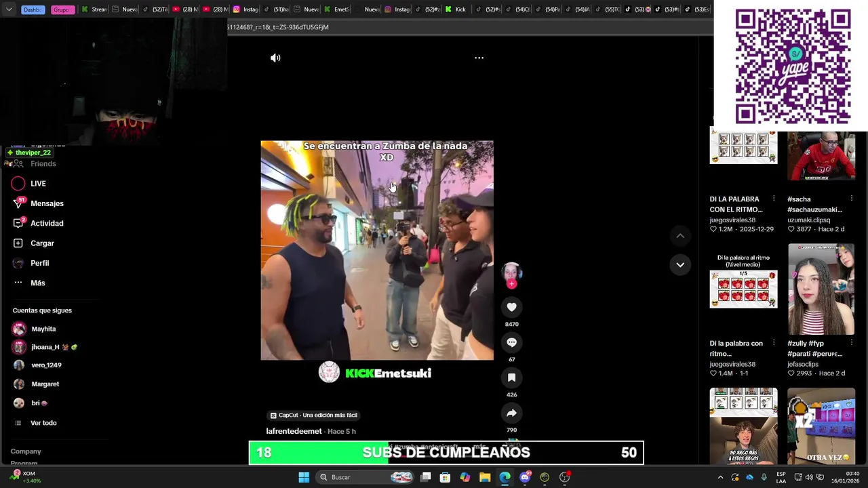The width and height of the screenshot is (868, 488).
Task: Expand browser tab list chevron
Action: [x=9, y=9]
